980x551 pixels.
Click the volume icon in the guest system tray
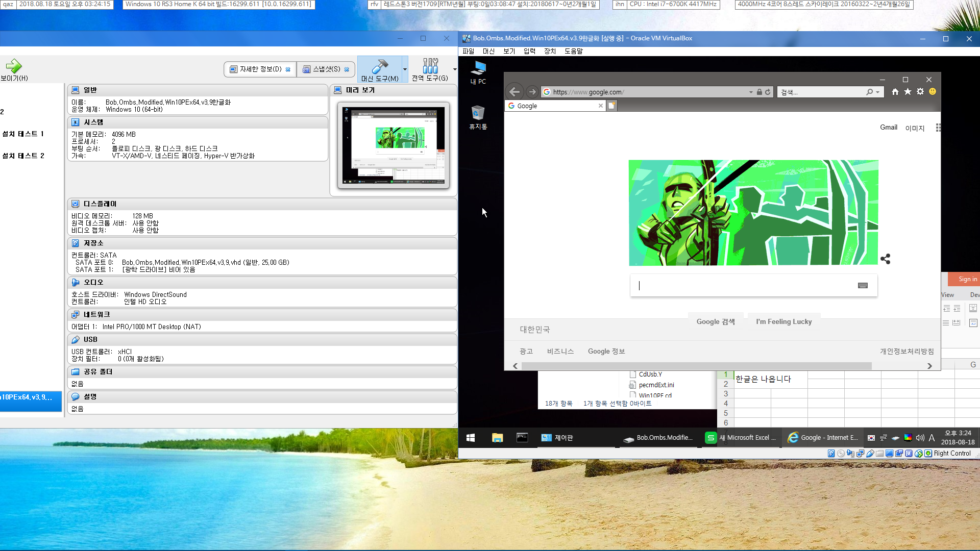tap(920, 438)
